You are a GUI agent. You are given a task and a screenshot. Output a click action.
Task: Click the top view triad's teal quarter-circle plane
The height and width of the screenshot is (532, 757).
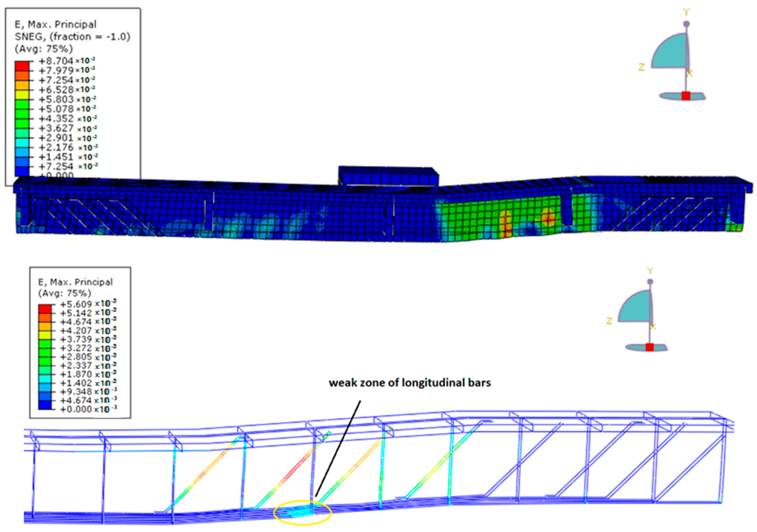(x=671, y=53)
